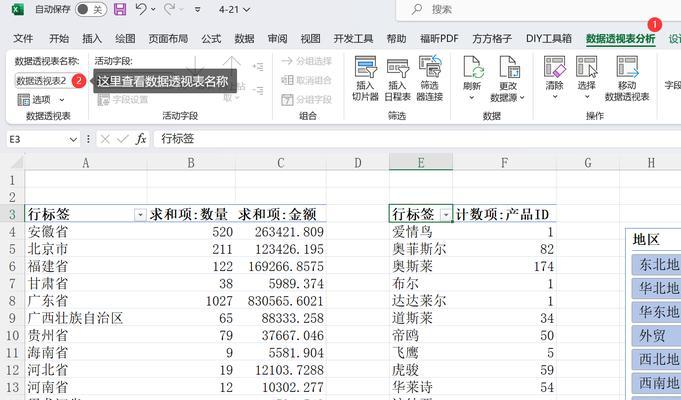Expand the 4-21 file name dropdown
The width and height of the screenshot is (681, 400).
click(247, 10)
